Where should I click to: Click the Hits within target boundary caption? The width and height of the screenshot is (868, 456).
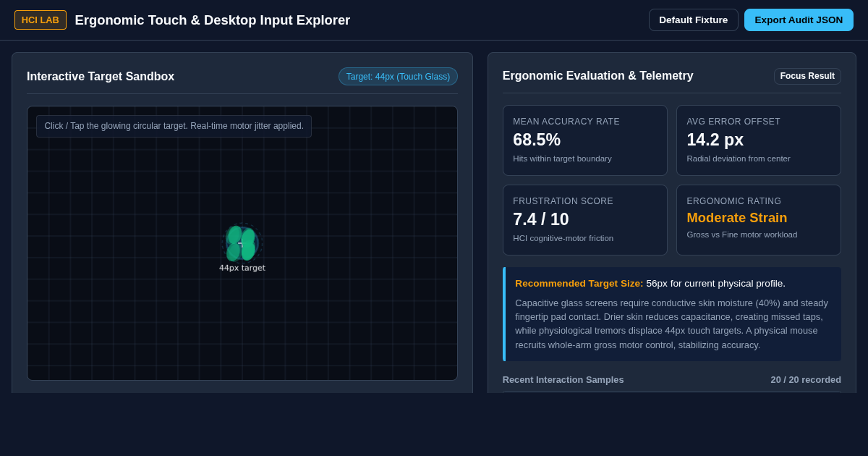[562, 159]
